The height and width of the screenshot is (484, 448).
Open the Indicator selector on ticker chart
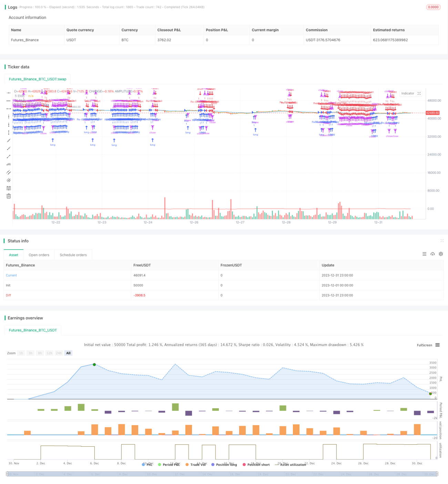tap(408, 93)
